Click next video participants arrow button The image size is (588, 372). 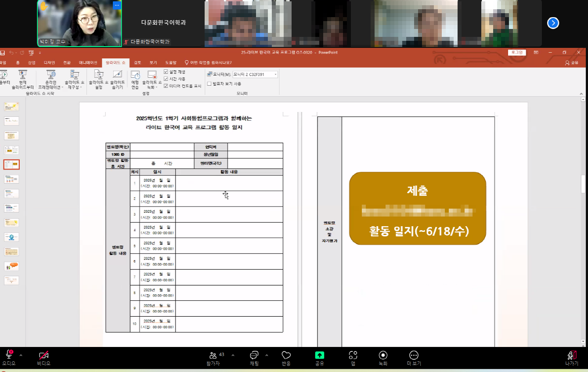[x=553, y=23]
